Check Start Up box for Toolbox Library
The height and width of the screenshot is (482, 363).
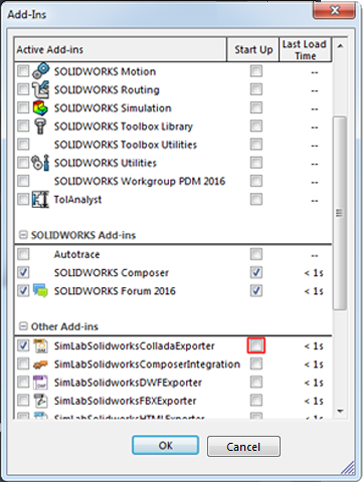pyautogui.click(x=256, y=126)
